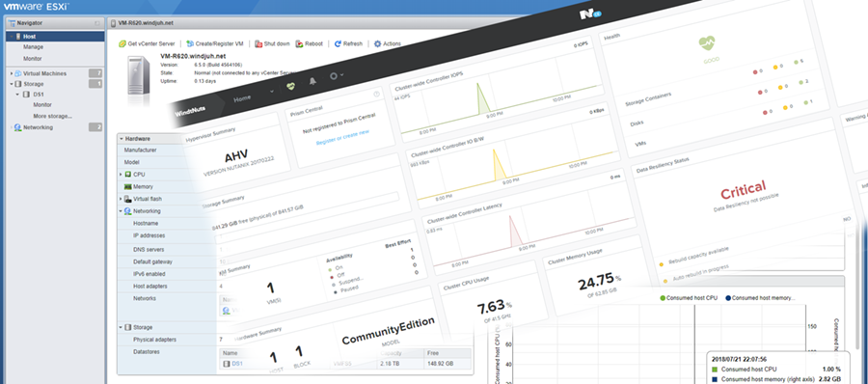This screenshot has height=384, width=868.
Task: Click the Refresh toolbar button
Action: click(348, 43)
